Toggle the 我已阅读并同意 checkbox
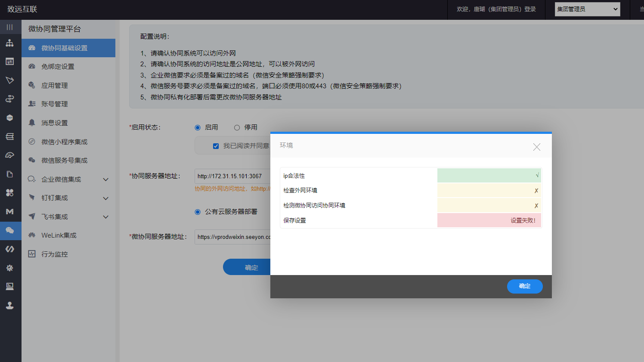Screen dimensions: 644x362 [x=216, y=146]
